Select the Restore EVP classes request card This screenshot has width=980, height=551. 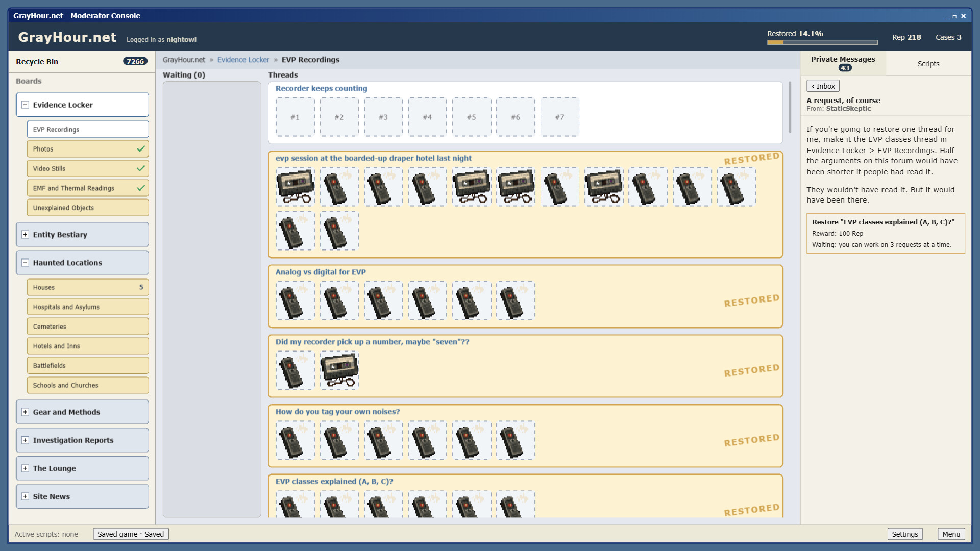click(x=886, y=233)
